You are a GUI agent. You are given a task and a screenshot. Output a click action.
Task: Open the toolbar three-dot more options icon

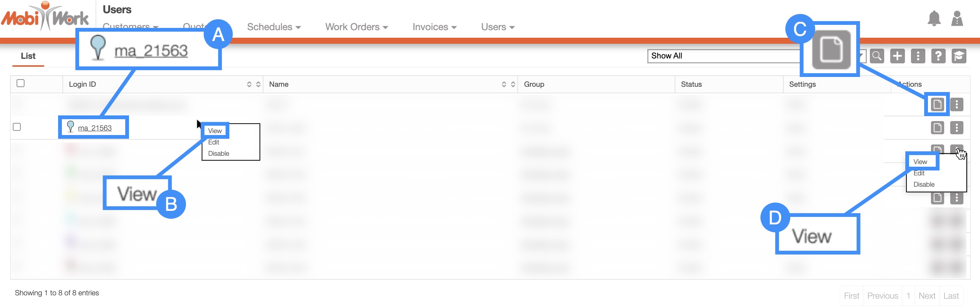[x=918, y=56]
